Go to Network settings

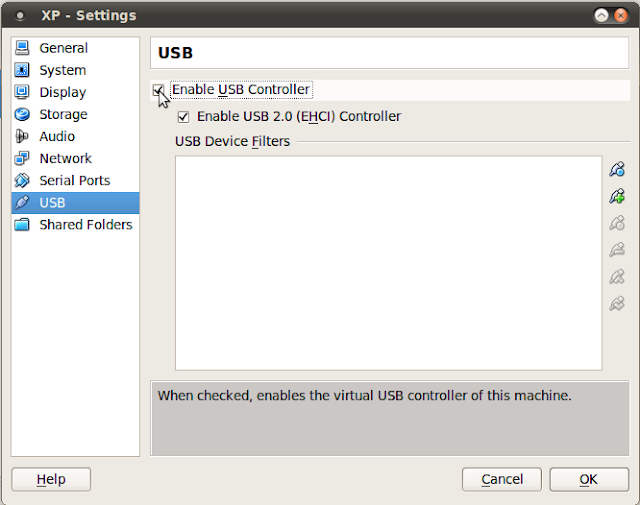pyautogui.click(x=75, y=158)
